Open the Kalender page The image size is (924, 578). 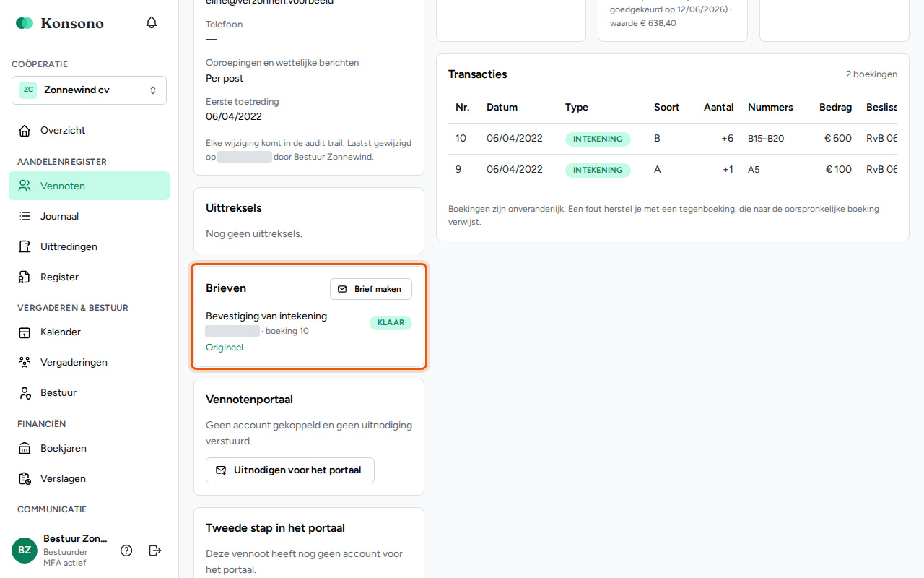click(x=89, y=332)
